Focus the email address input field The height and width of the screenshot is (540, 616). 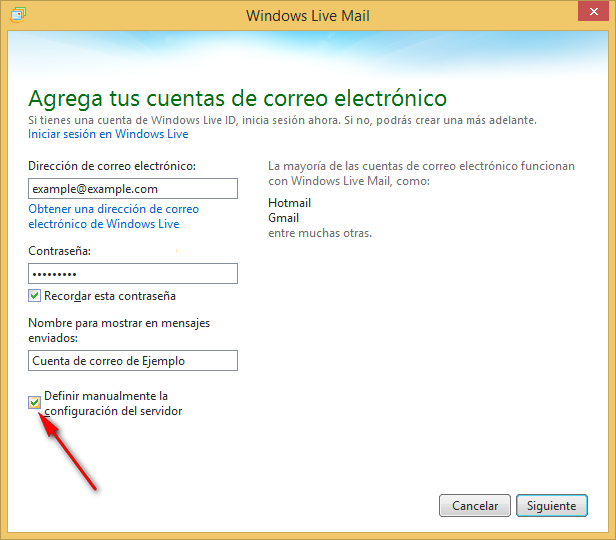coord(133,189)
